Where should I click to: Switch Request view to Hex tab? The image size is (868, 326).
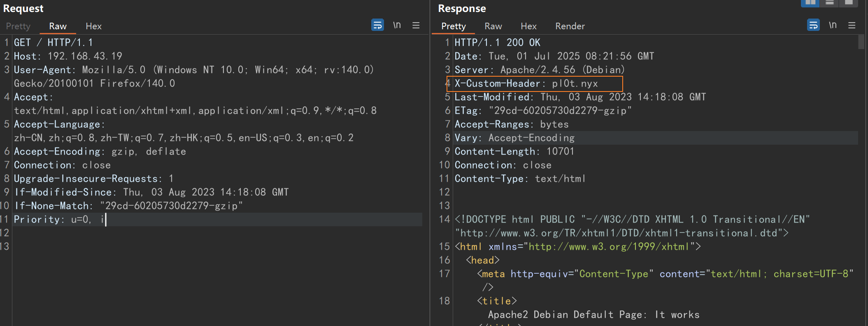[x=93, y=26]
